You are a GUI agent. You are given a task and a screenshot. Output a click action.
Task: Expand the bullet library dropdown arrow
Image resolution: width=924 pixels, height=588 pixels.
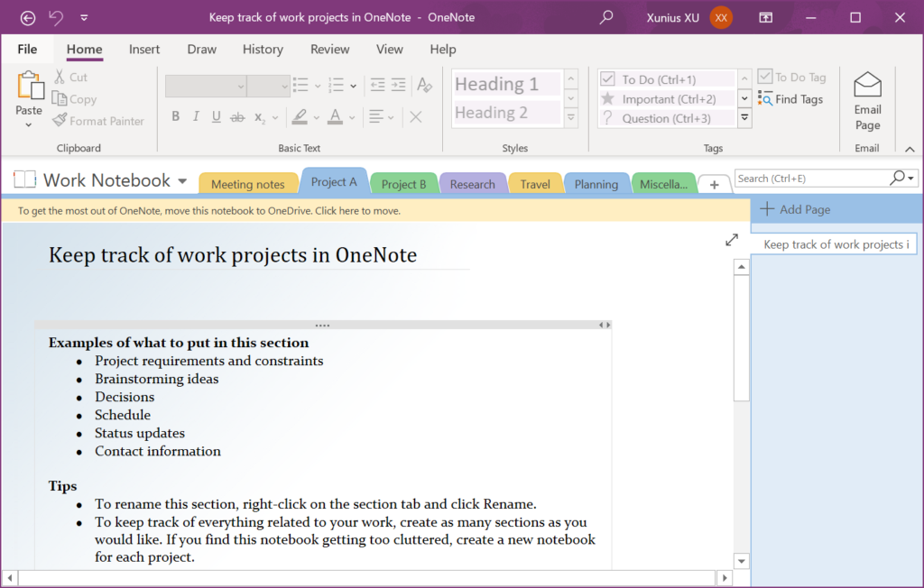coord(317,86)
